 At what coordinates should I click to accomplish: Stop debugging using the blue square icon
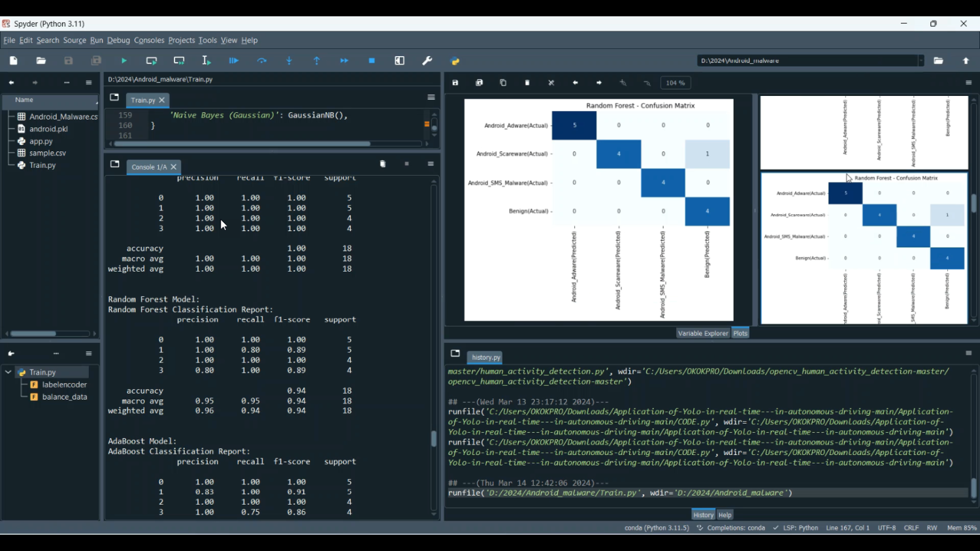coord(372,61)
